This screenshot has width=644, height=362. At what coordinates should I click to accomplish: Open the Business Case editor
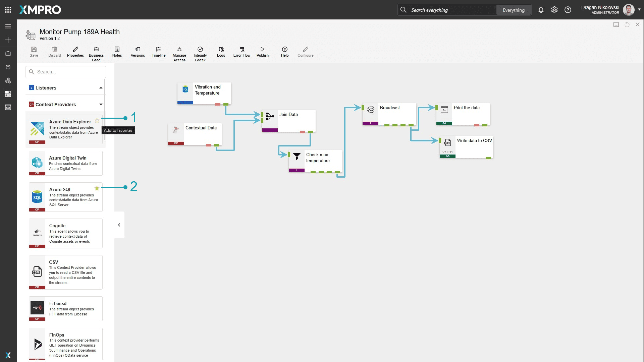point(96,54)
